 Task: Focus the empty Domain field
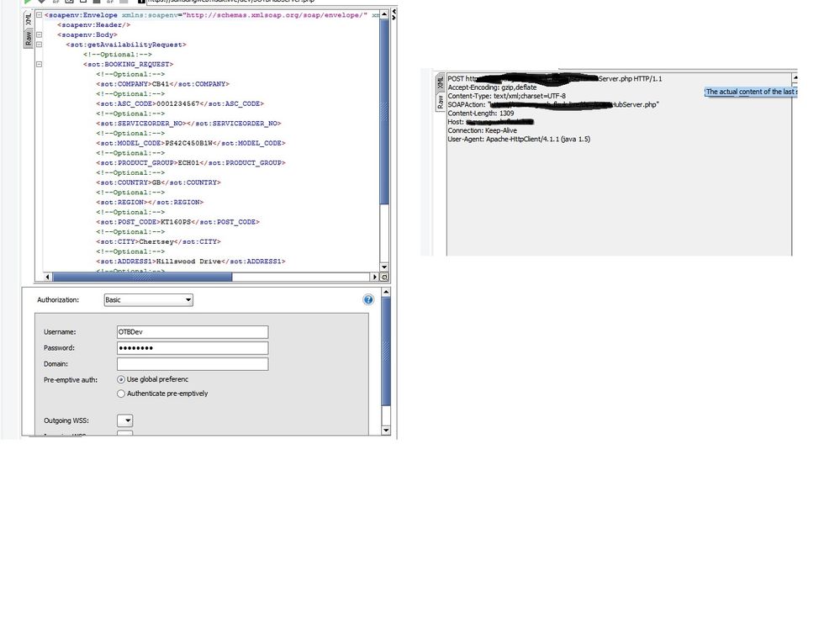tap(193, 364)
